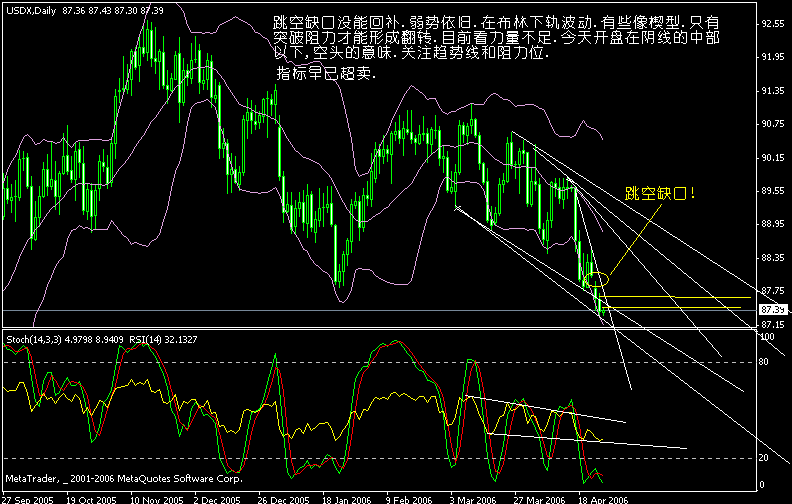This screenshot has height=504, width=792.
Task: Click the 2 Dec 2005 date label
Action: point(217,500)
